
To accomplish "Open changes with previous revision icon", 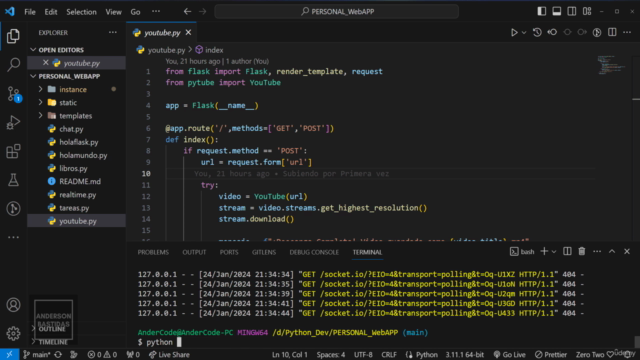I will click(552, 32).
